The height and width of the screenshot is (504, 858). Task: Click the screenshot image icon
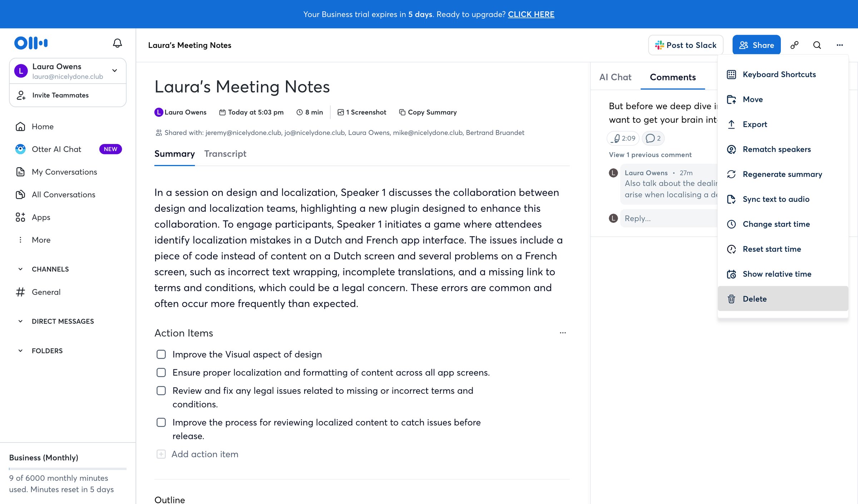coord(341,112)
